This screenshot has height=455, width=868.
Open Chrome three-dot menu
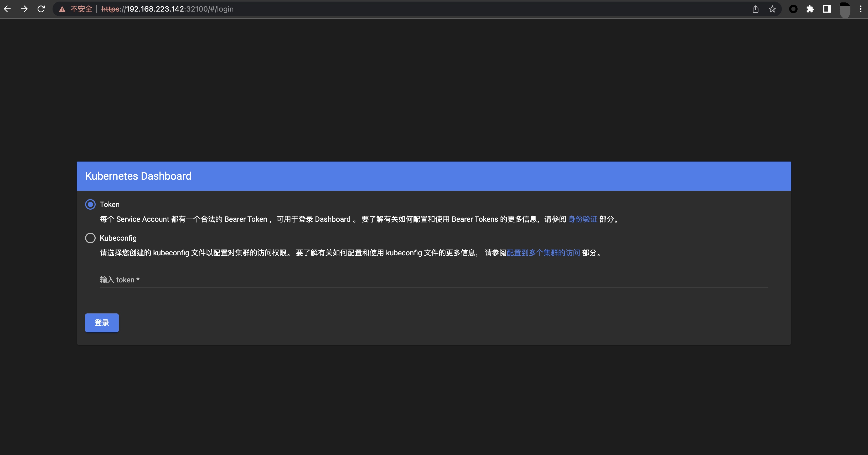(860, 9)
